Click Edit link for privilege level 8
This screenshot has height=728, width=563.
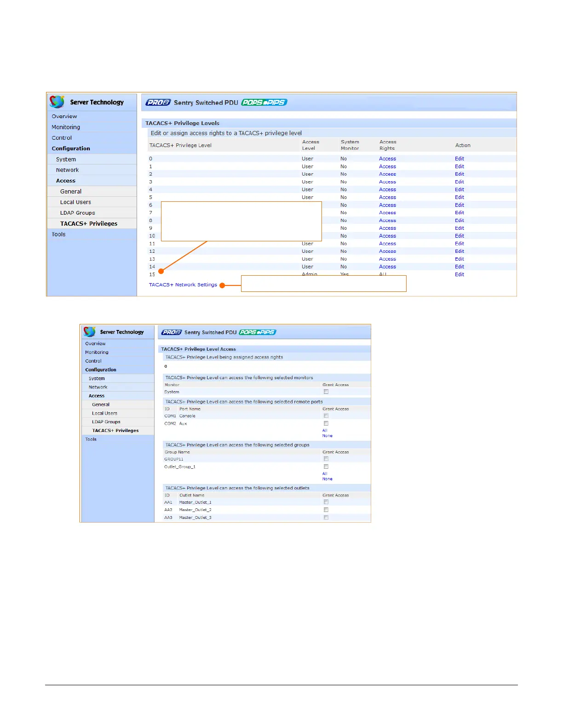(460, 221)
